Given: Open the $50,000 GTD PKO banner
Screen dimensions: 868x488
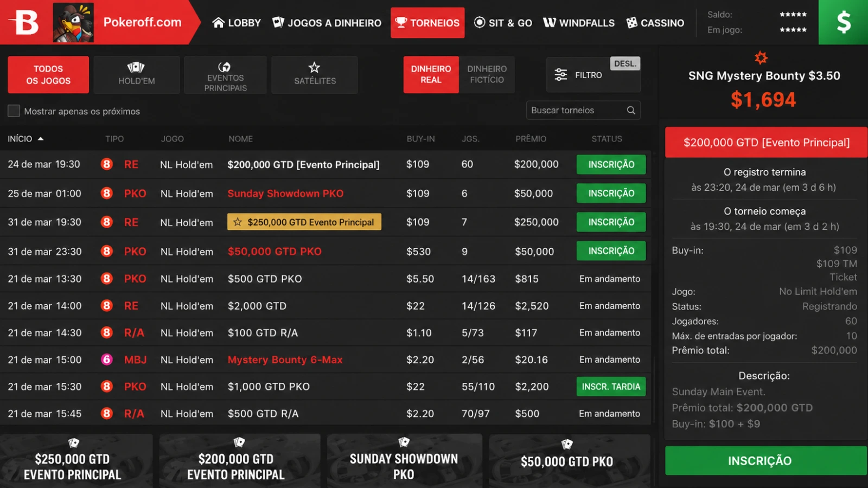Looking at the screenshot, I should 569,461.
